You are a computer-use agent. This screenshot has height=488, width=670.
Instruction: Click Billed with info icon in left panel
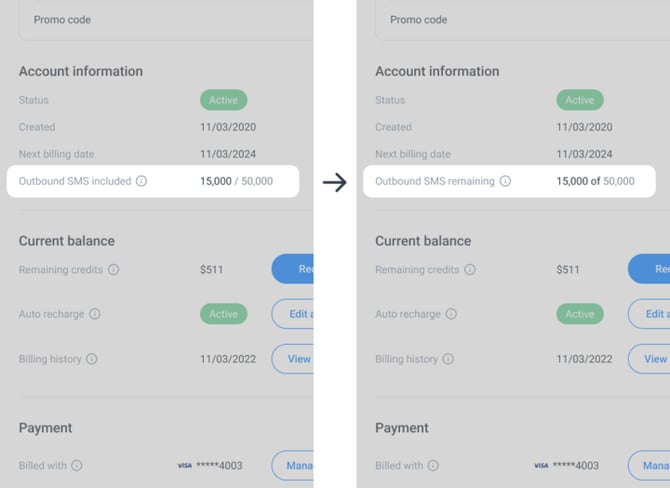(76, 465)
